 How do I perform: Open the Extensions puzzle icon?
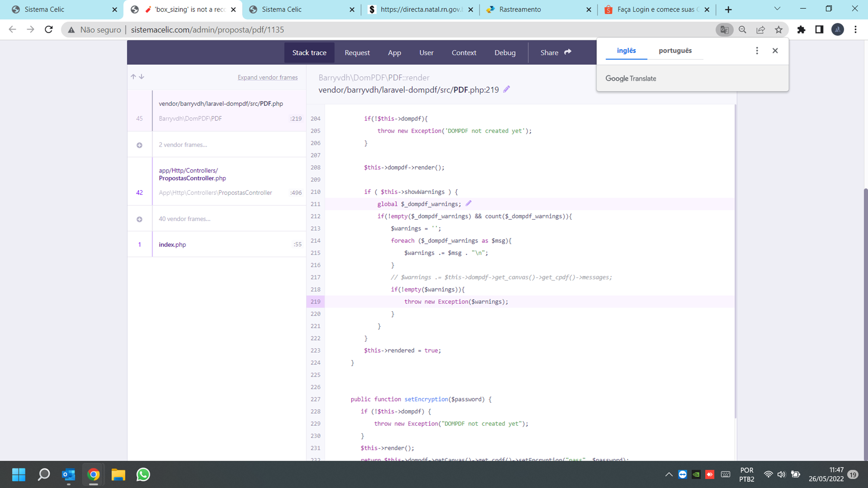click(801, 30)
